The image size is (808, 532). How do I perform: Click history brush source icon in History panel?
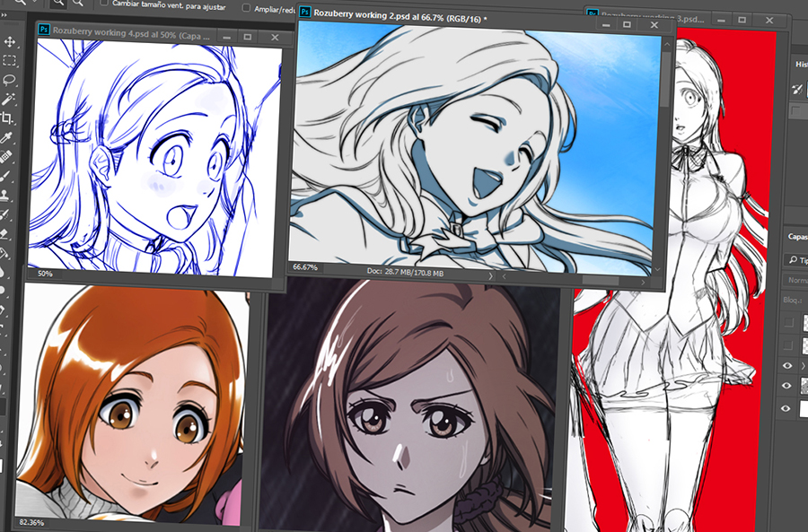point(798,89)
